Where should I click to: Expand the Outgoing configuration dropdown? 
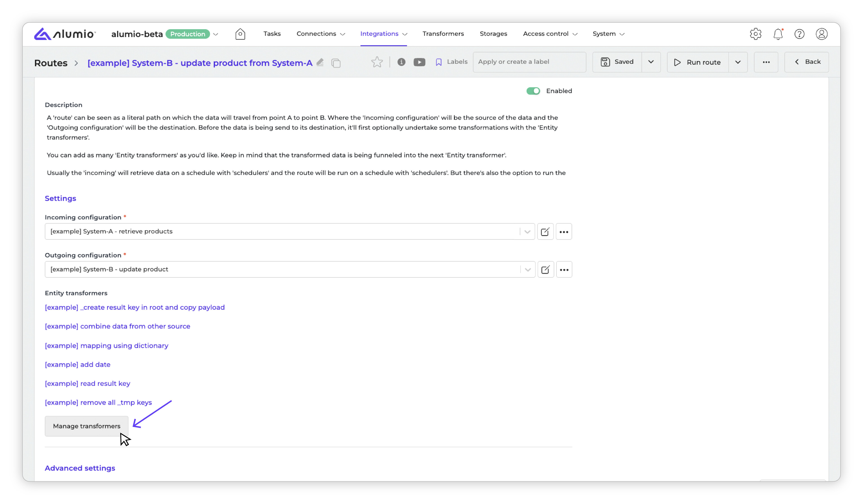527,270
